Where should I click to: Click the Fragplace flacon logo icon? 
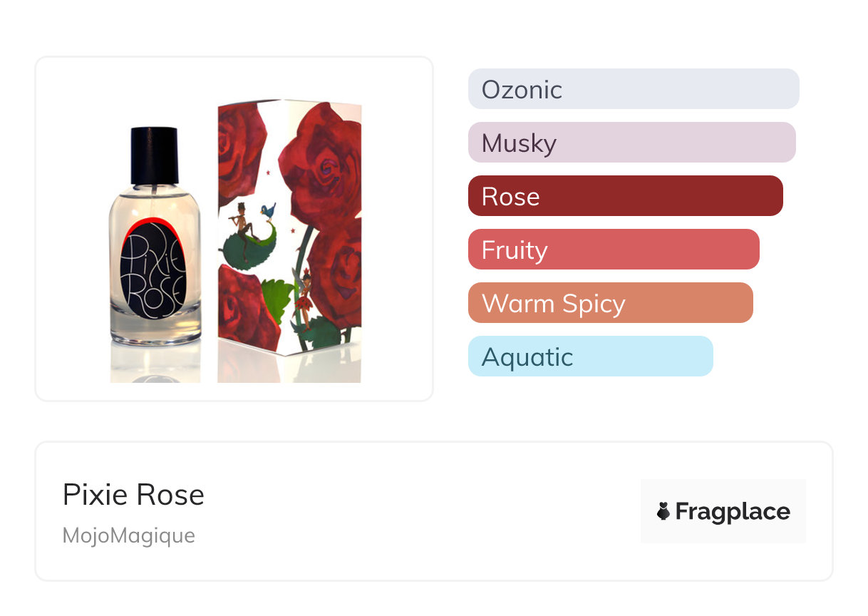coord(663,511)
